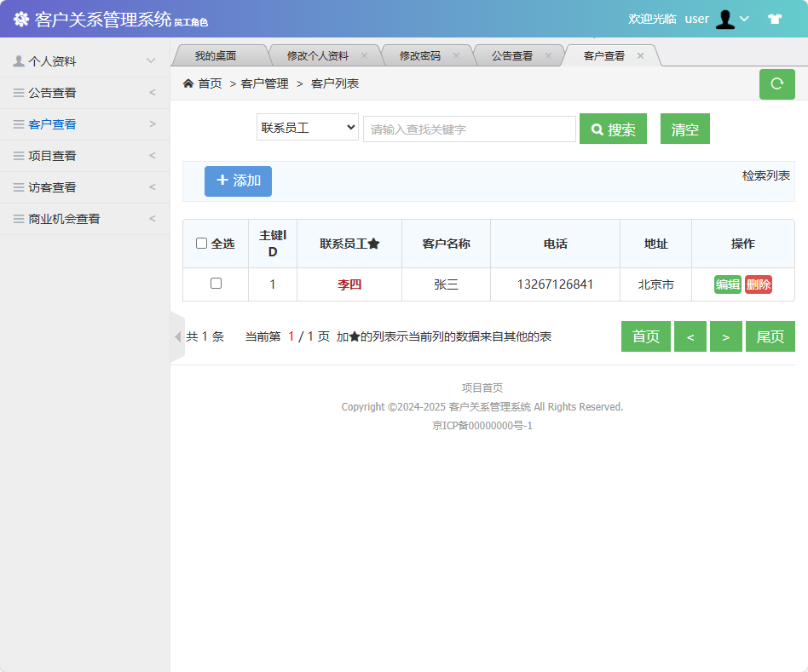Screen dimensions: 808x672
Task: Click the search magnifier icon on 搜索 button
Action: 597,128
